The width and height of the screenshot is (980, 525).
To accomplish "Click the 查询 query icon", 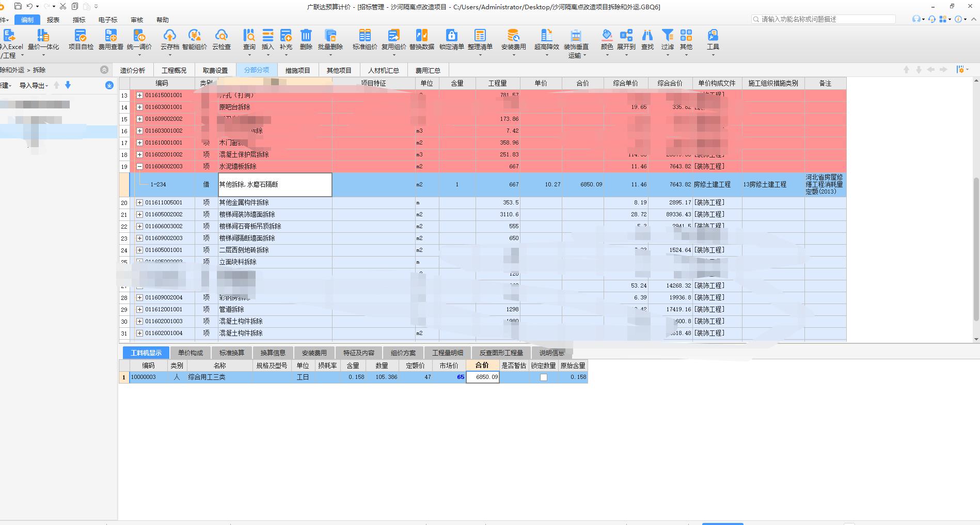I will (x=249, y=36).
